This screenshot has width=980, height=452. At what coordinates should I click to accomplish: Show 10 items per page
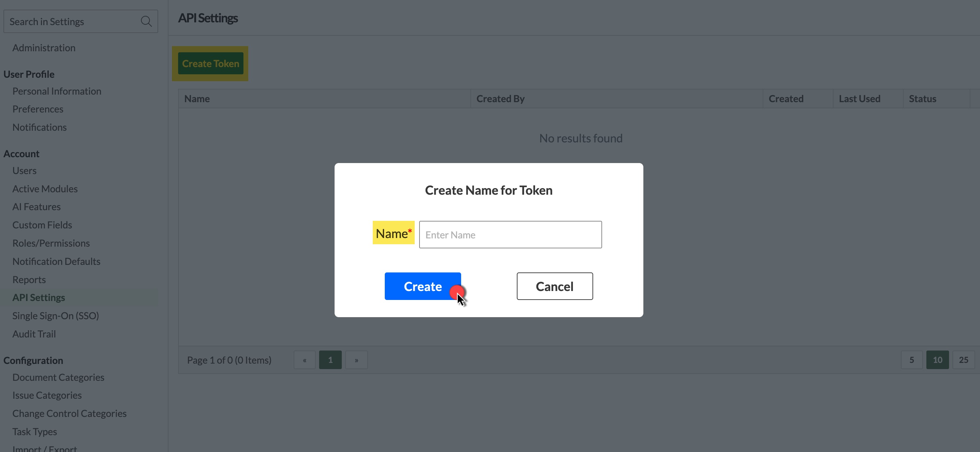coord(937,360)
